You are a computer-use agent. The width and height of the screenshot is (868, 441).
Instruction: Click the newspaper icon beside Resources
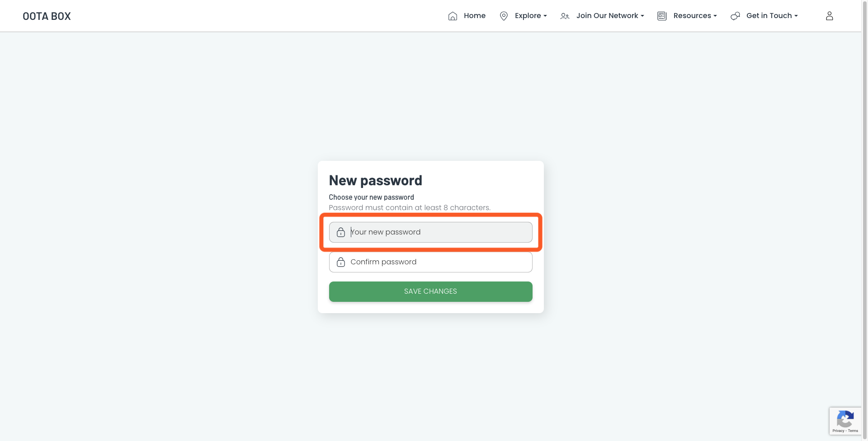click(662, 16)
